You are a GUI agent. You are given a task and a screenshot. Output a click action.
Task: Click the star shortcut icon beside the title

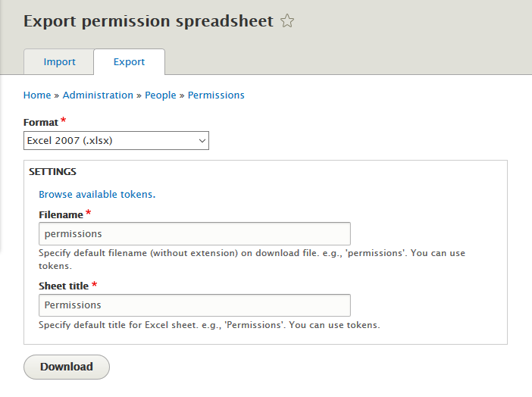pos(287,22)
